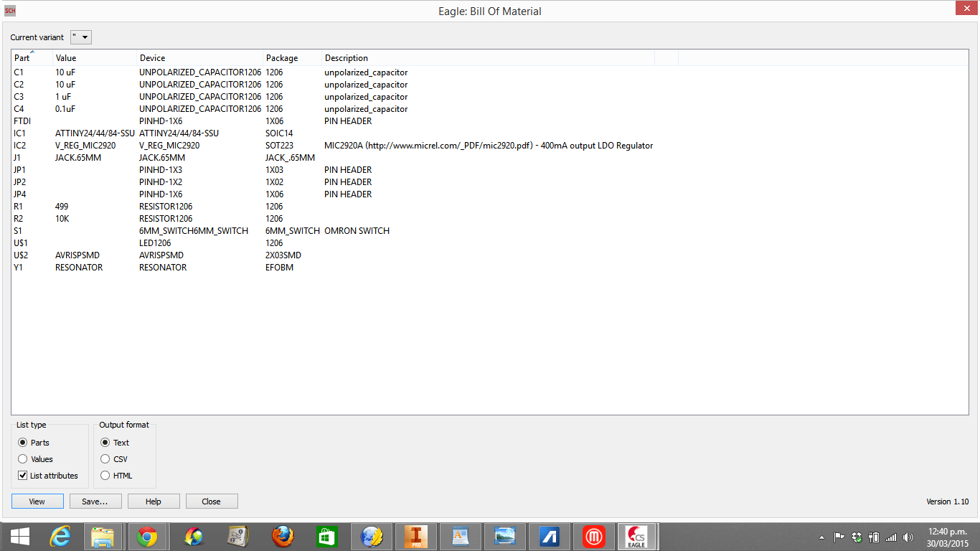Open the snipping scissors taskbar icon
The height and width of the screenshot is (551, 980).
[x=238, y=537]
